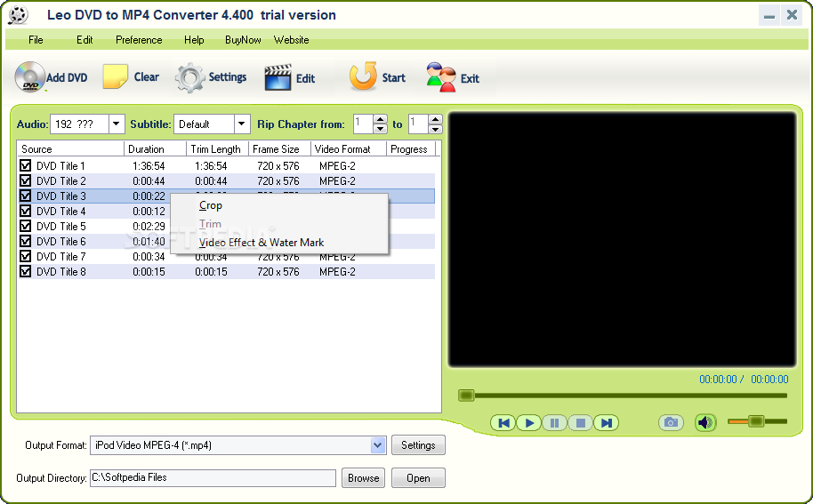Click the Frame Size column header
The image size is (813, 504).
pyautogui.click(x=279, y=149)
